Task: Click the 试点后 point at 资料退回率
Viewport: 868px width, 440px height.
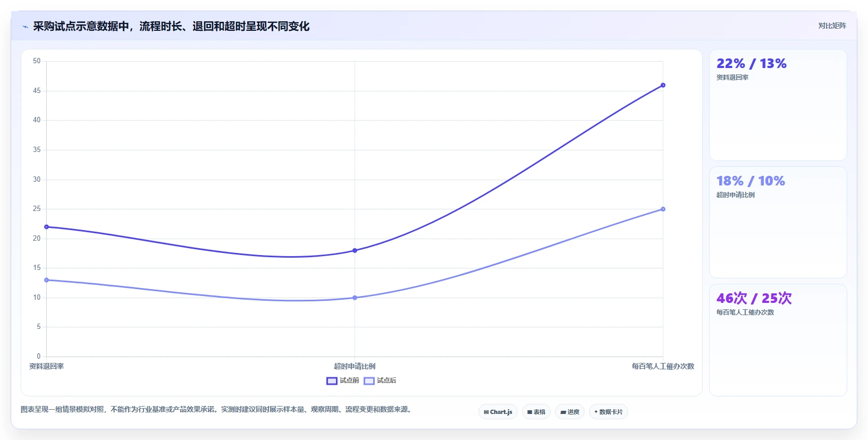Action: pos(46,280)
